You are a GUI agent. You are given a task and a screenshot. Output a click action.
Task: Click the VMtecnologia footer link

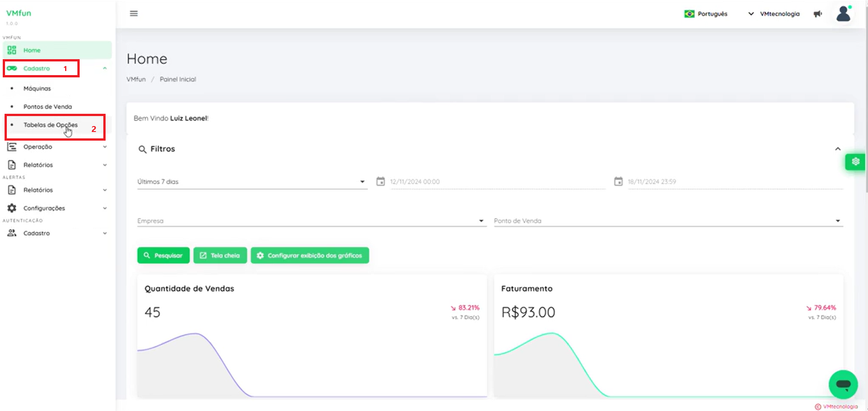[x=836, y=406]
